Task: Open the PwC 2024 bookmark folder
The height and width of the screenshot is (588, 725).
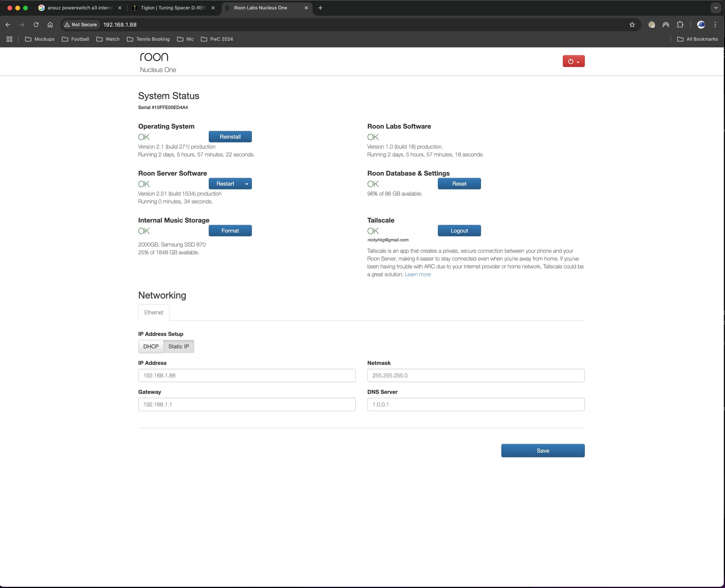Action: click(x=217, y=39)
